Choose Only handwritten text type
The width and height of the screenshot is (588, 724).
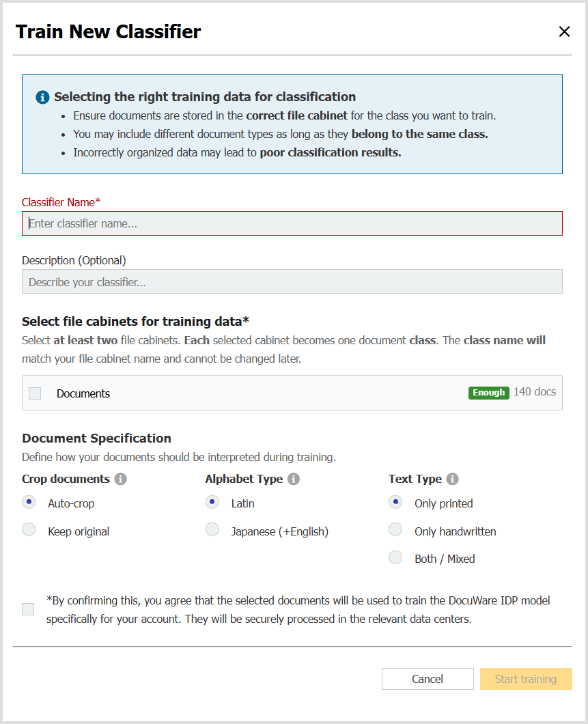(395, 531)
